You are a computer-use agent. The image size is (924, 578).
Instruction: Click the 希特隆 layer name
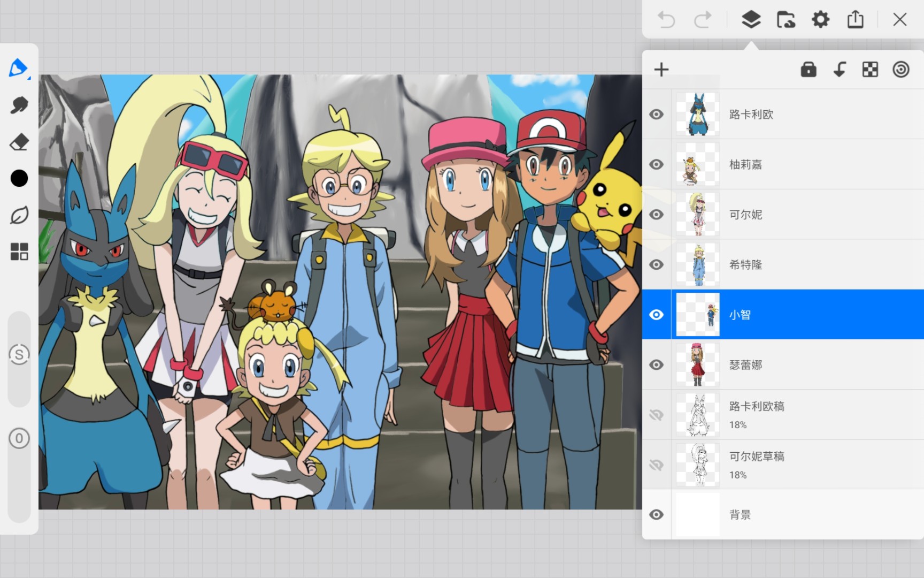click(745, 264)
